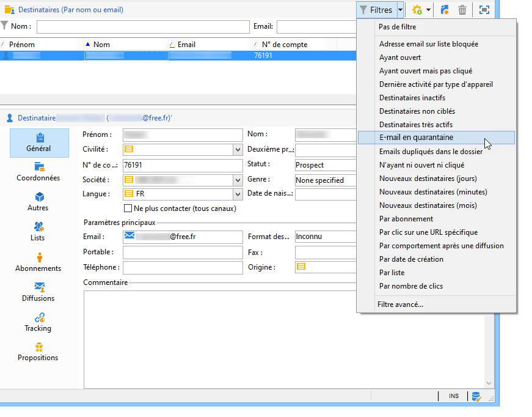Click the list icon inside Civilité field
The height and width of the screenshot is (417, 532).
129,149
